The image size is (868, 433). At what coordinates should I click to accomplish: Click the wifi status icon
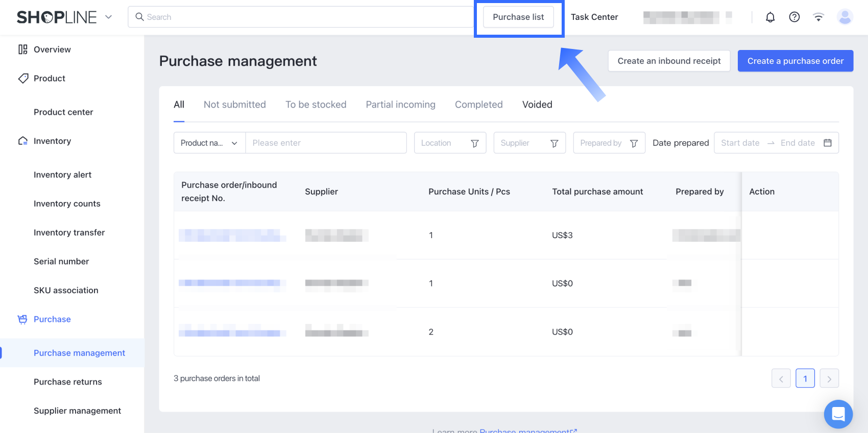[x=818, y=17]
